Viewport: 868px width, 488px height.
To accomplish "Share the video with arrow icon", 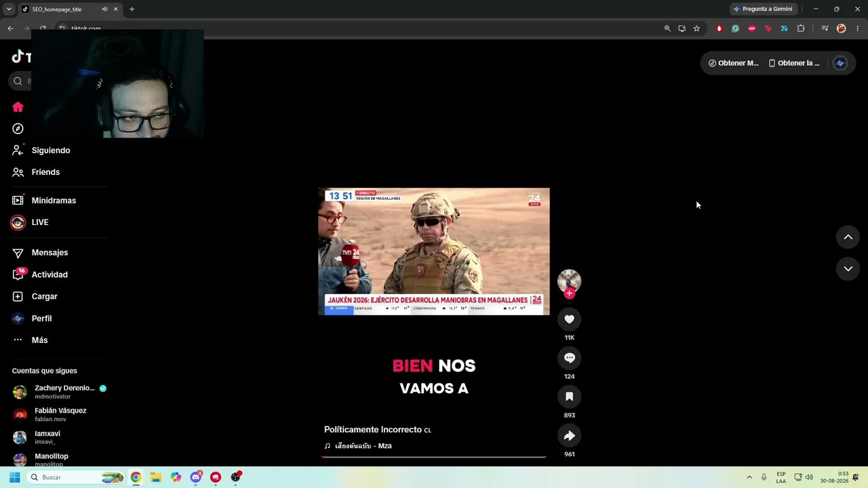I will click(x=570, y=436).
